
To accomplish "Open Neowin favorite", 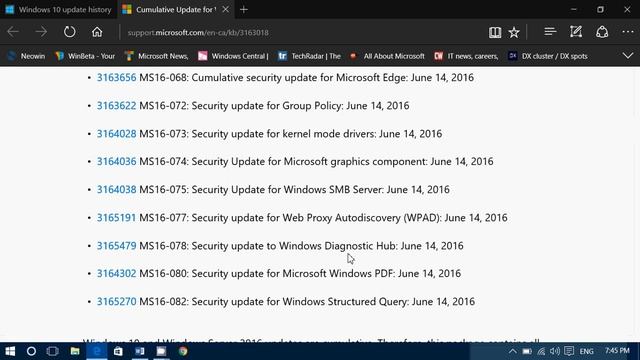I will [x=27, y=56].
